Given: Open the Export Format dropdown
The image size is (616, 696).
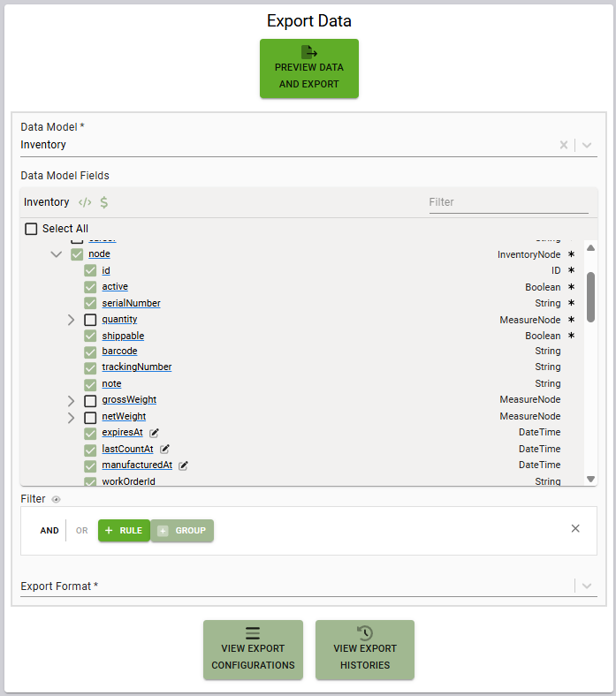Looking at the screenshot, I should [x=586, y=586].
